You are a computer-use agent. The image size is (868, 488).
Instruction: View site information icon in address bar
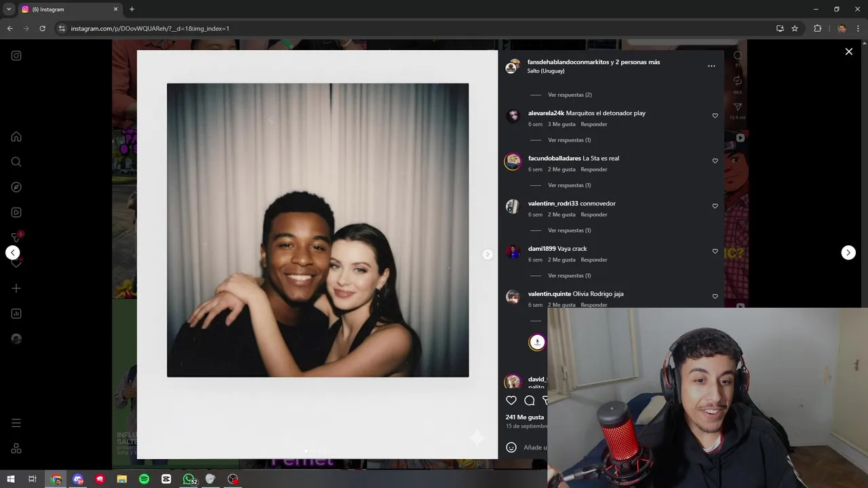pyautogui.click(x=62, y=28)
